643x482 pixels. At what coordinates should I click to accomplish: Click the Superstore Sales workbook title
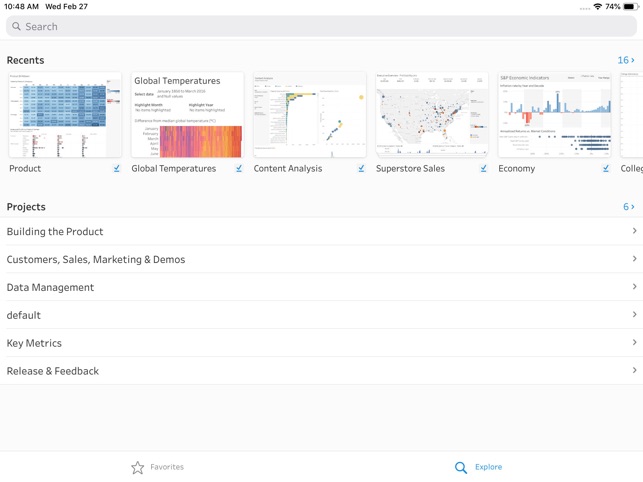pyautogui.click(x=410, y=169)
